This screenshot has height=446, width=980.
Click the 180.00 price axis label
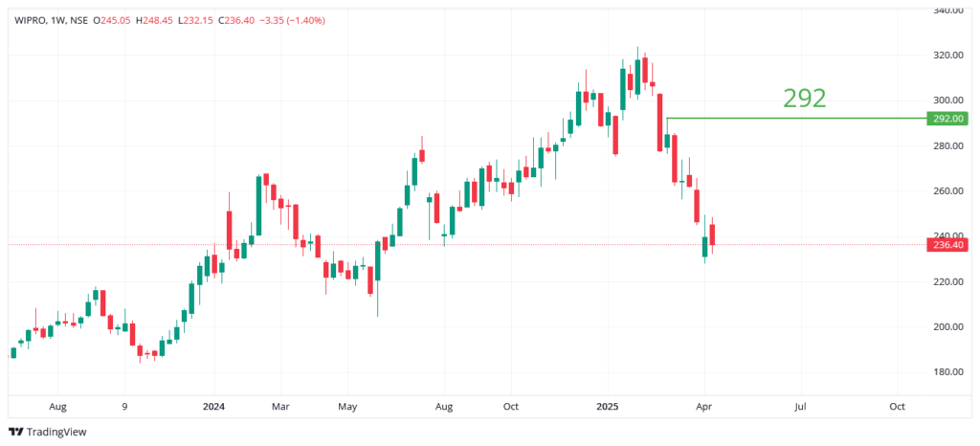pyautogui.click(x=947, y=372)
